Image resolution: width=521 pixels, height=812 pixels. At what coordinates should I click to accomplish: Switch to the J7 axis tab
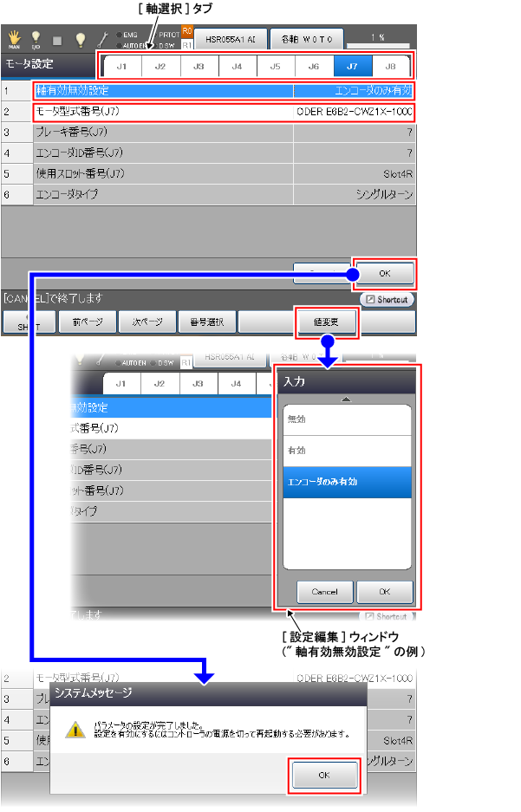pyautogui.click(x=352, y=66)
